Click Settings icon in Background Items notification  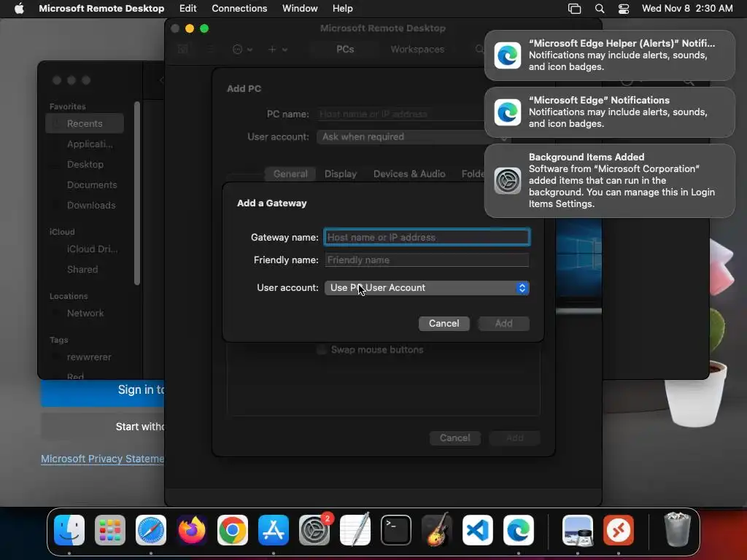point(508,181)
